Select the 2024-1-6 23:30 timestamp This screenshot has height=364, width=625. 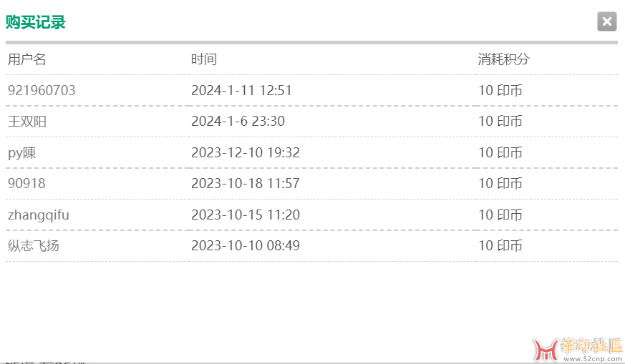(238, 122)
